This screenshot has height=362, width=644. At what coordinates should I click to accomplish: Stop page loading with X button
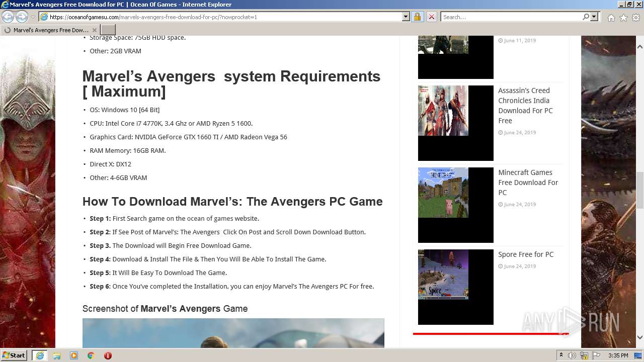[x=431, y=17]
